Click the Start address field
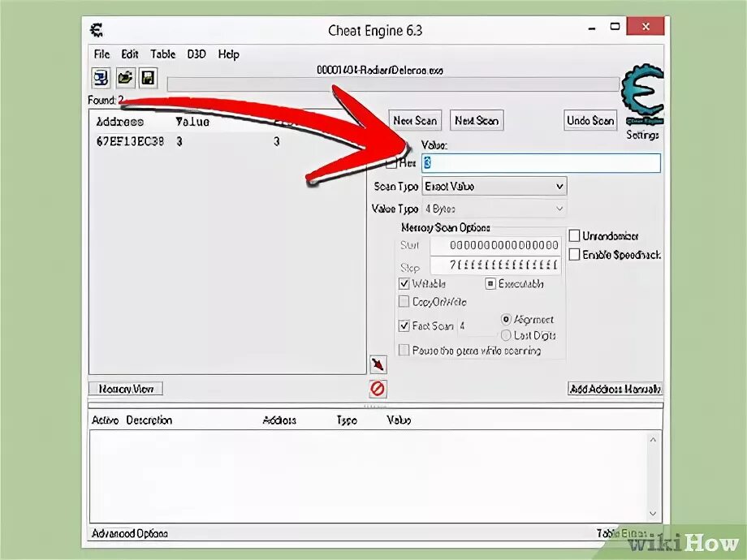747x560 pixels. (x=495, y=246)
